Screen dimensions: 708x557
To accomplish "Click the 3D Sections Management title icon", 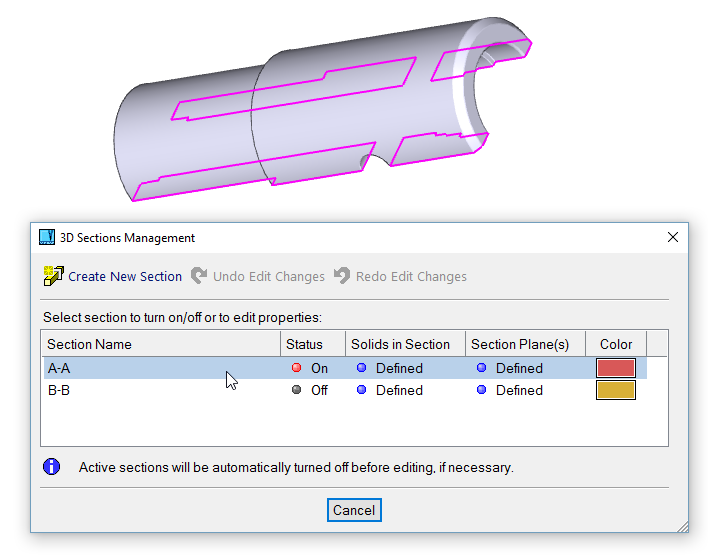I will coord(47,238).
